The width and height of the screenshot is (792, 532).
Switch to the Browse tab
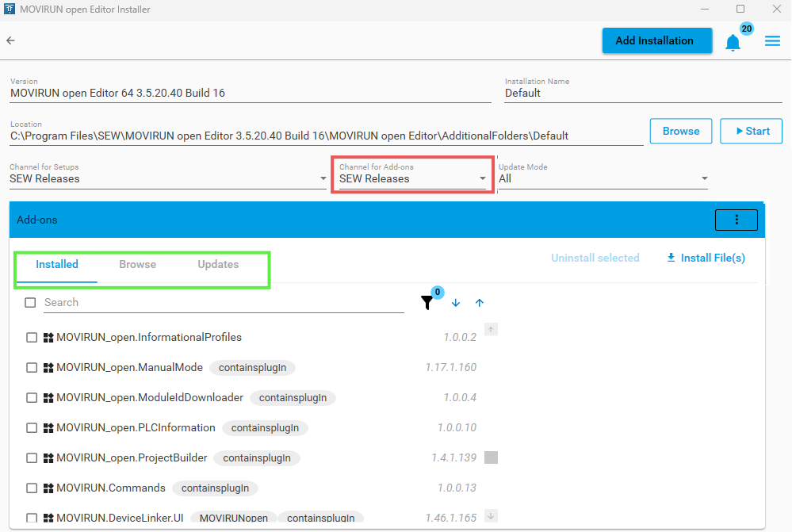[x=137, y=265]
